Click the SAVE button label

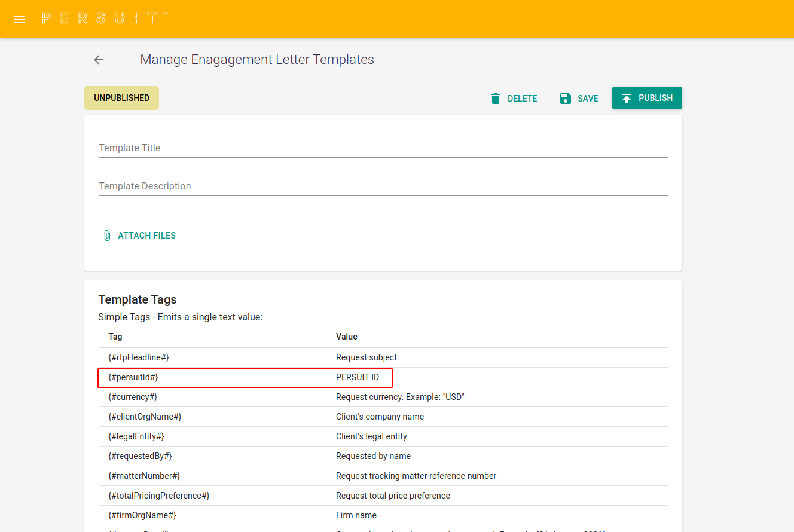pyautogui.click(x=588, y=99)
